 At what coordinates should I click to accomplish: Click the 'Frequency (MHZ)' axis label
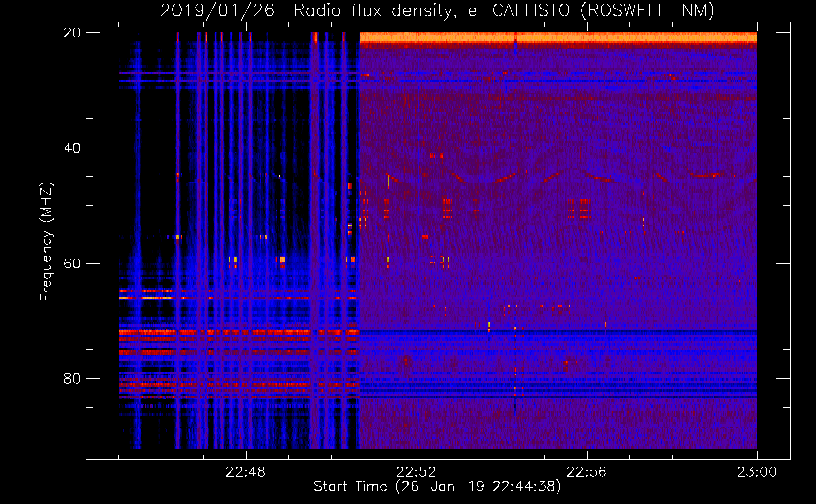pos(46,242)
